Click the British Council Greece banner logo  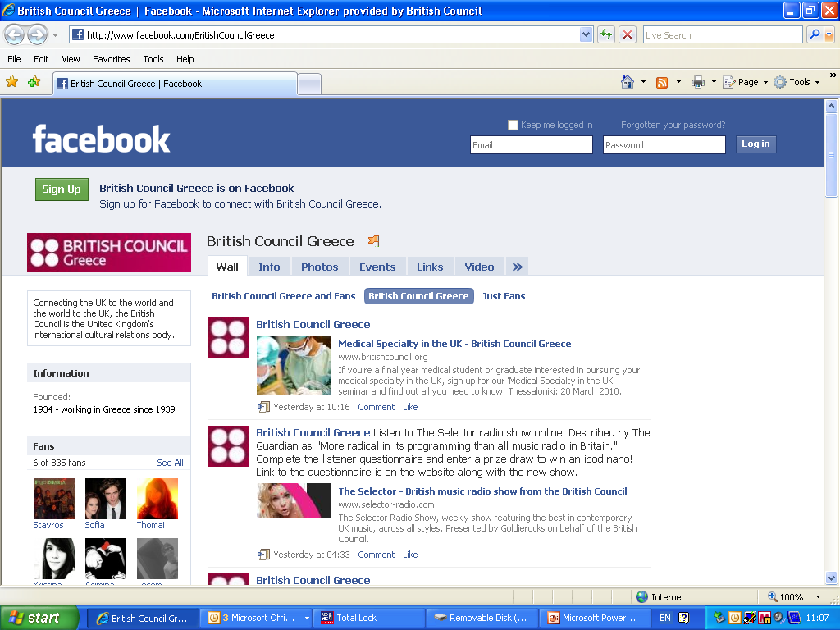click(109, 253)
